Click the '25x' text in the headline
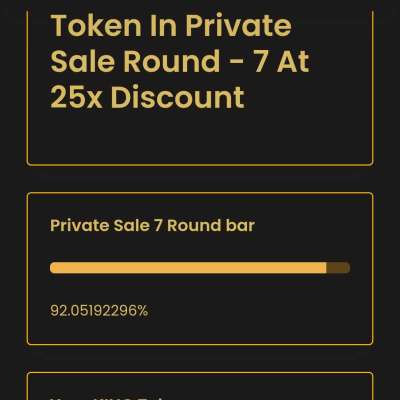Viewport: 400px width, 400px height. click(x=76, y=97)
